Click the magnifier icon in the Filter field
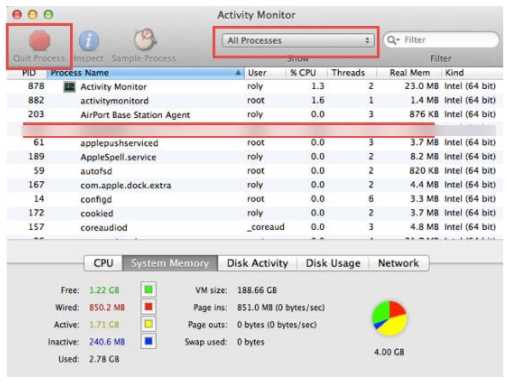The image size is (509, 381). coord(393,40)
